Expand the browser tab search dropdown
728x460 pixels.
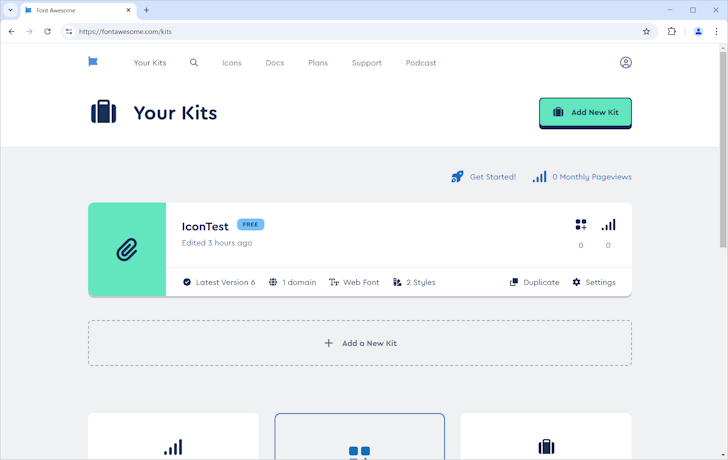pos(10,10)
